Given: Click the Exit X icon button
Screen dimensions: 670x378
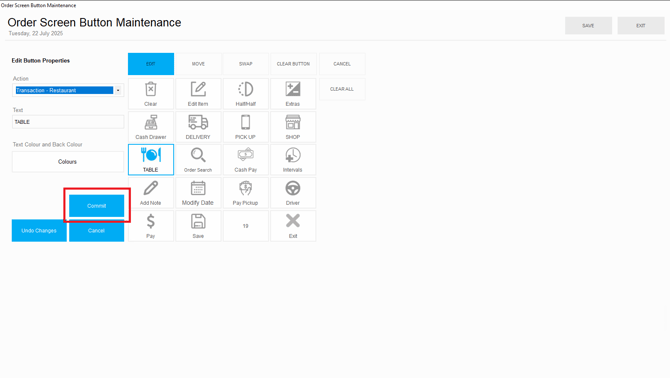Looking at the screenshot, I should click(x=293, y=226).
